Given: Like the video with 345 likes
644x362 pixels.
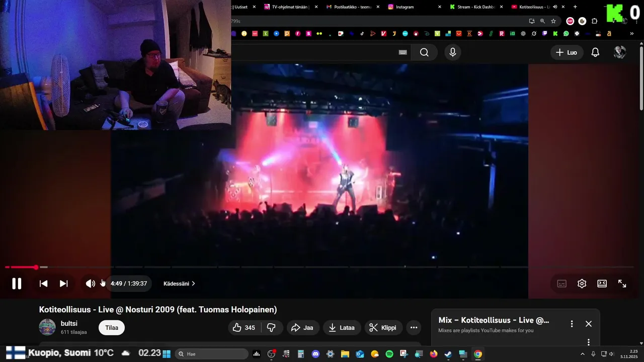Looking at the screenshot, I should click(244, 328).
